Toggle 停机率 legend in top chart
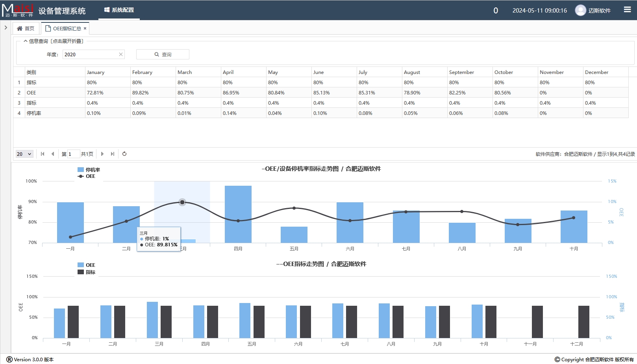The image size is (637, 364). 89,170
